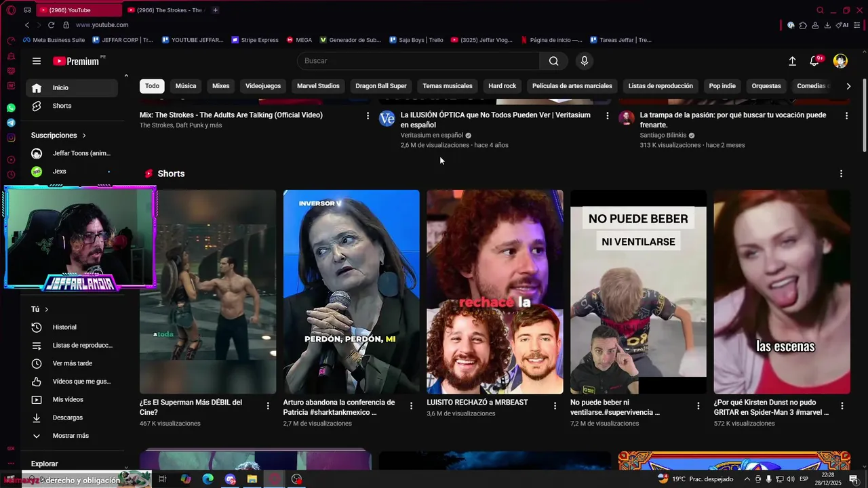
Task: Open Opera AI assistant button
Action: [842, 25]
